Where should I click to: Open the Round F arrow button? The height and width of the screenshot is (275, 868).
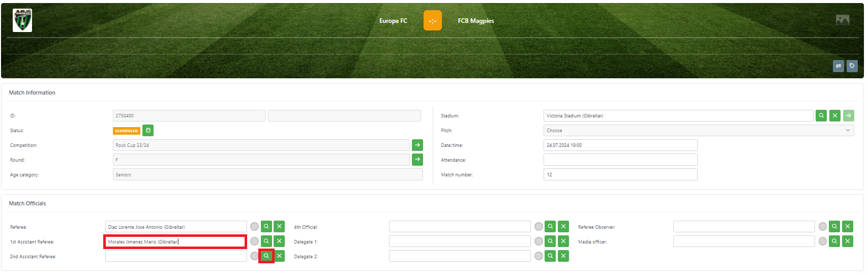417,160
